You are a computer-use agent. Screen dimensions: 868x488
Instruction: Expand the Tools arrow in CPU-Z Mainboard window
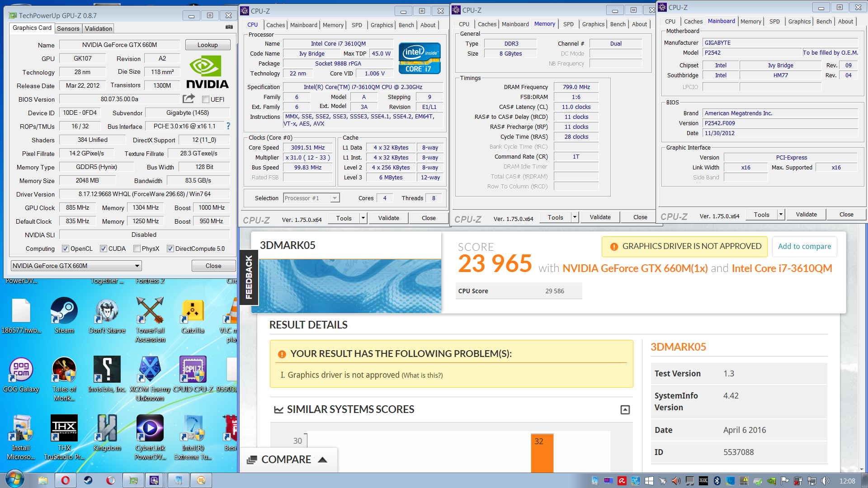[781, 215]
